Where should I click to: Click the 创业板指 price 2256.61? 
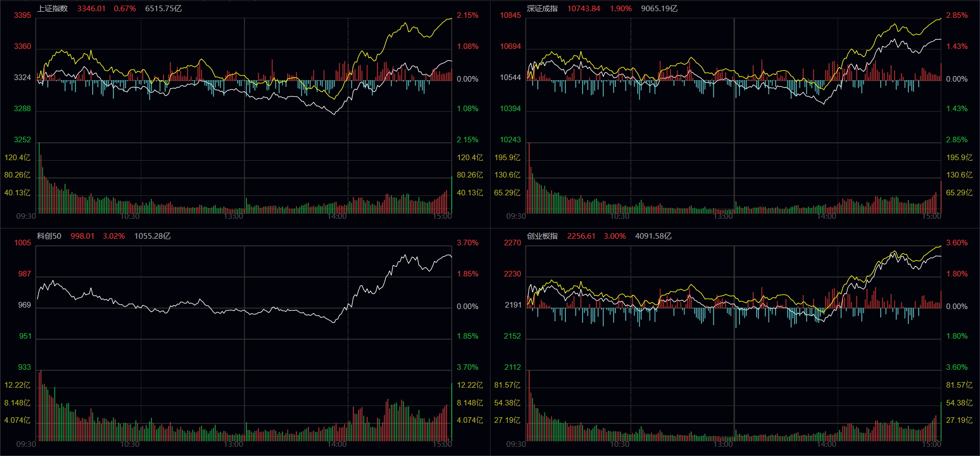point(581,236)
